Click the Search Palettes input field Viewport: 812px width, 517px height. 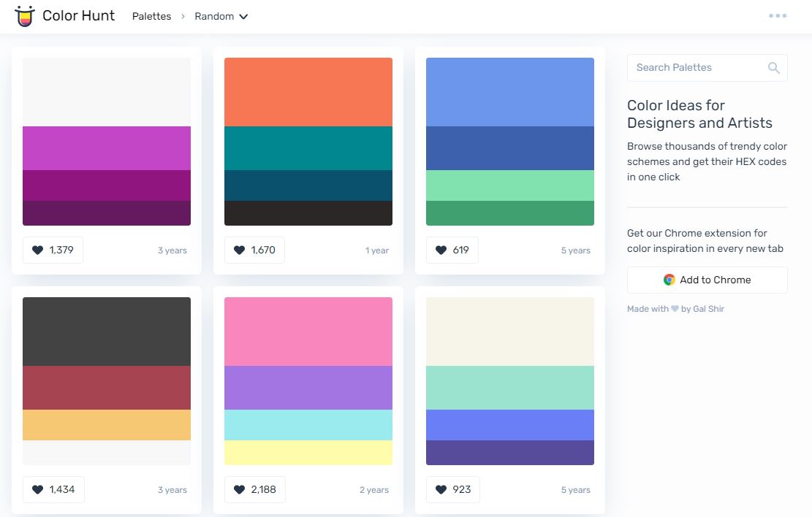[x=694, y=68]
